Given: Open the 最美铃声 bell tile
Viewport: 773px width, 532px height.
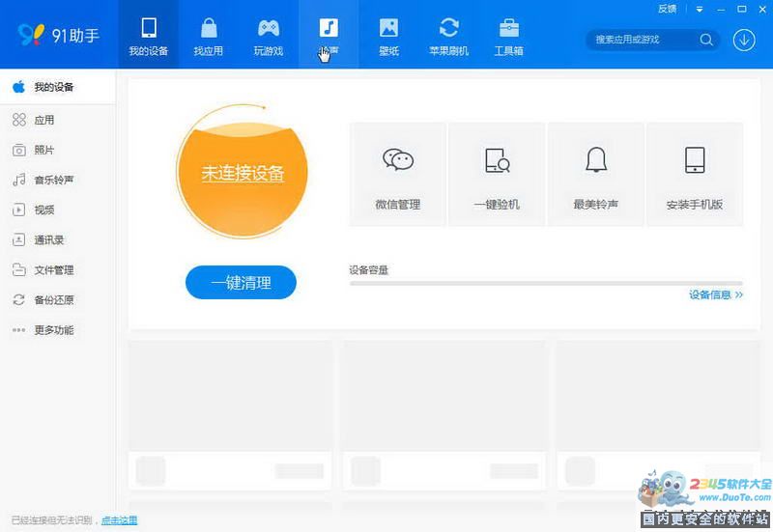Looking at the screenshot, I should 596,175.
